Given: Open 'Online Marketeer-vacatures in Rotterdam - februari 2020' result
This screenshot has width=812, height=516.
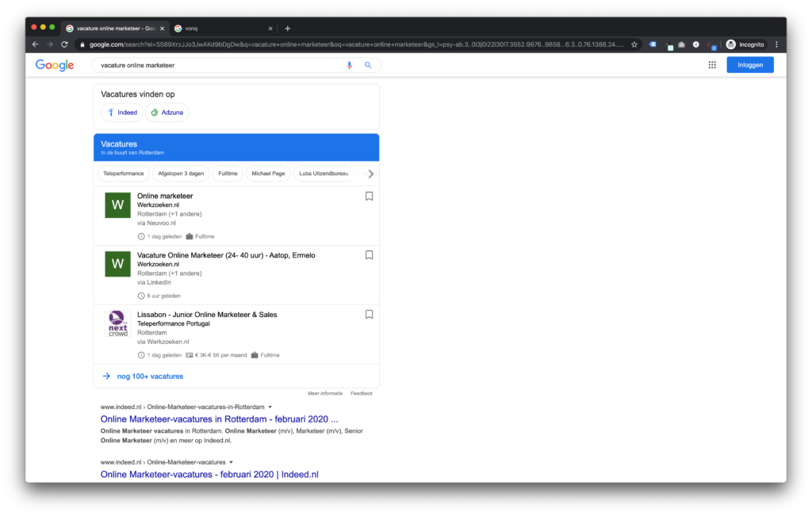Looking at the screenshot, I should click(x=219, y=419).
